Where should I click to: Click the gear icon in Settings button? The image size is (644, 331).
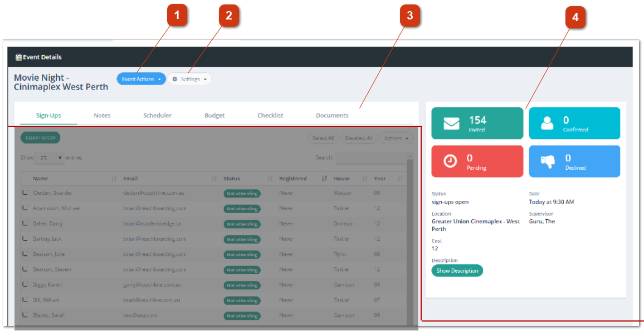[175, 79]
